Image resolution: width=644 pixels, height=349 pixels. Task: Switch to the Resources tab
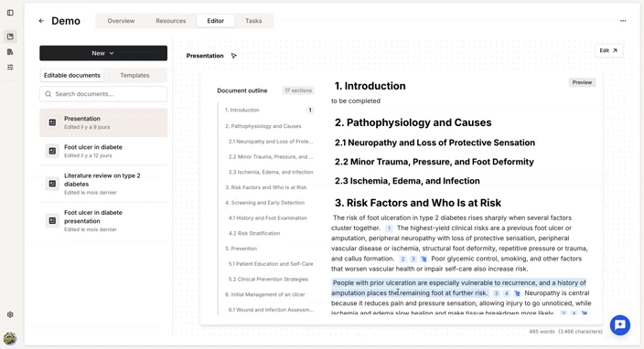click(x=171, y=21)
